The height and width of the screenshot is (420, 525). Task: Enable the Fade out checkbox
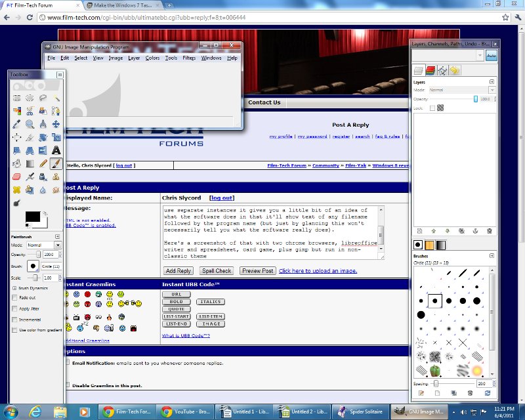14,297
